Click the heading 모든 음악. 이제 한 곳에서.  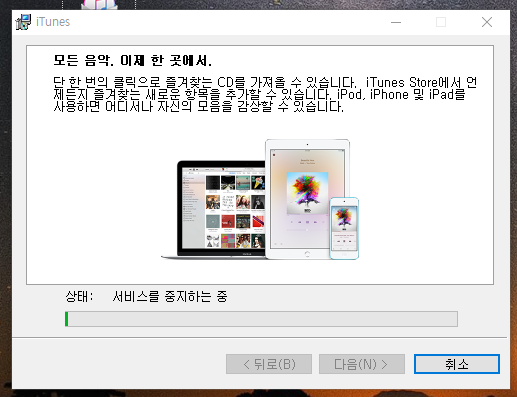133,60
